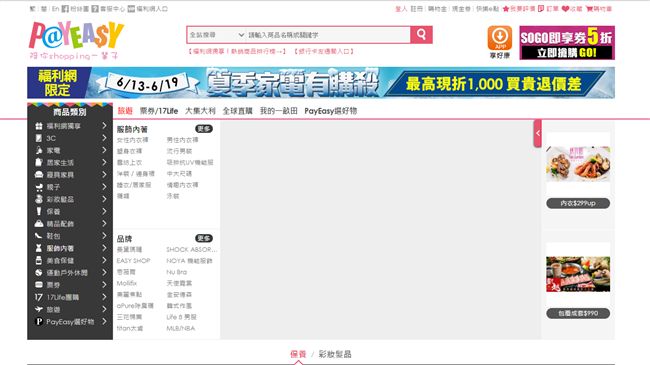Click the star icon in top bar
This screenshot has height=365, width=650.
(506, 9)
